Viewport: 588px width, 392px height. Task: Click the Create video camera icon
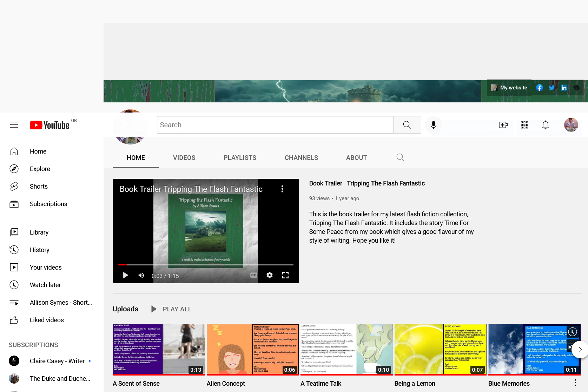[x=503, y=125]
